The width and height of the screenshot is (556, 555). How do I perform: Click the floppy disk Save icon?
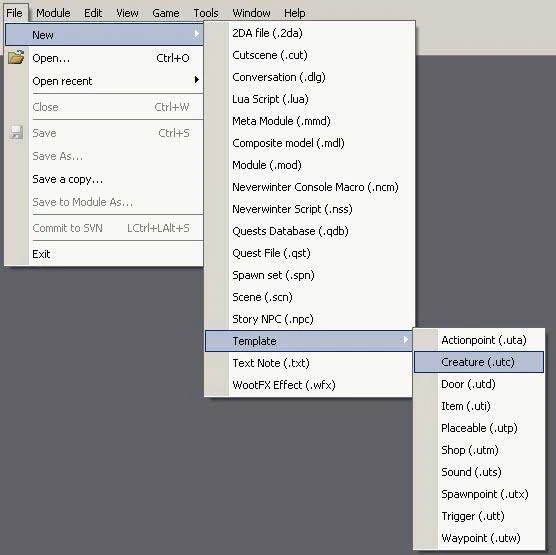point(16,133)
